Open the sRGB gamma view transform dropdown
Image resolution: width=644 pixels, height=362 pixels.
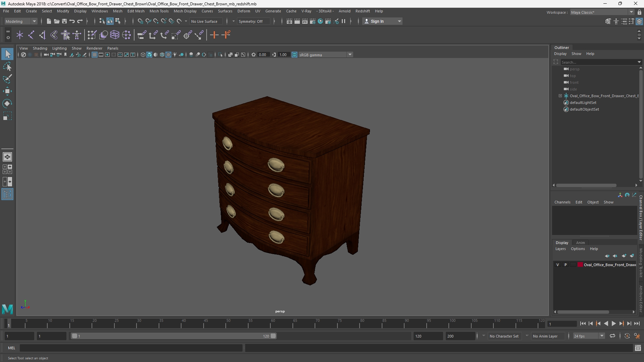tap(325, 55)
